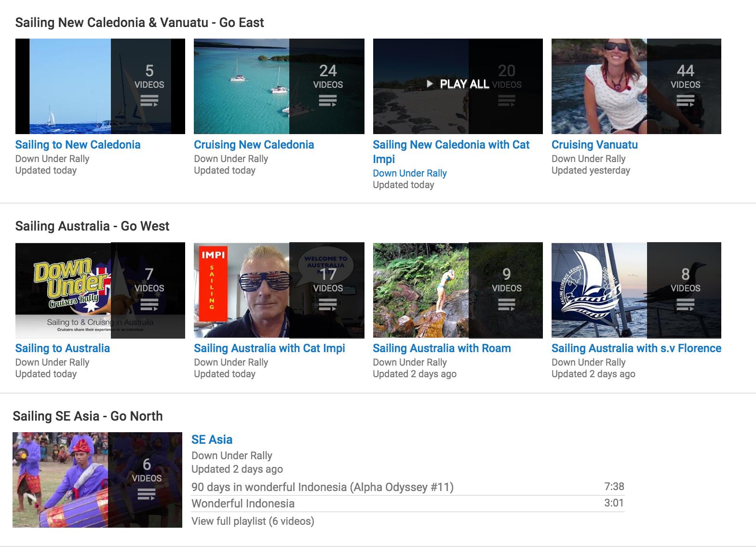
Task: Play 90 days in wonderful Indonesia (Alpha Odyssey #11)
Action: 323,487
